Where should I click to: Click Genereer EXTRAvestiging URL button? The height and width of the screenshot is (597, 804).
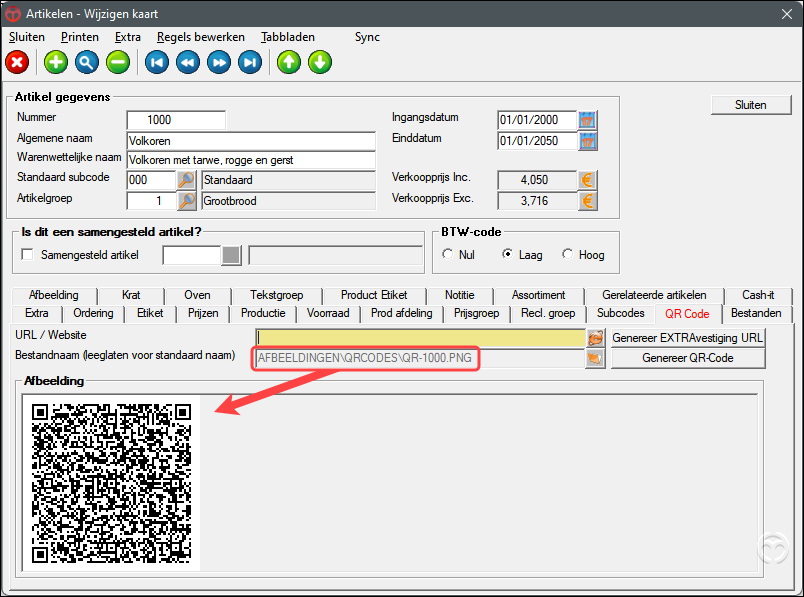688,338
